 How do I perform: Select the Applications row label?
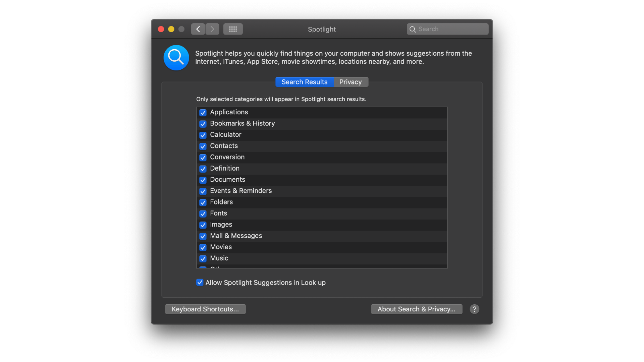tap(229, 112)
